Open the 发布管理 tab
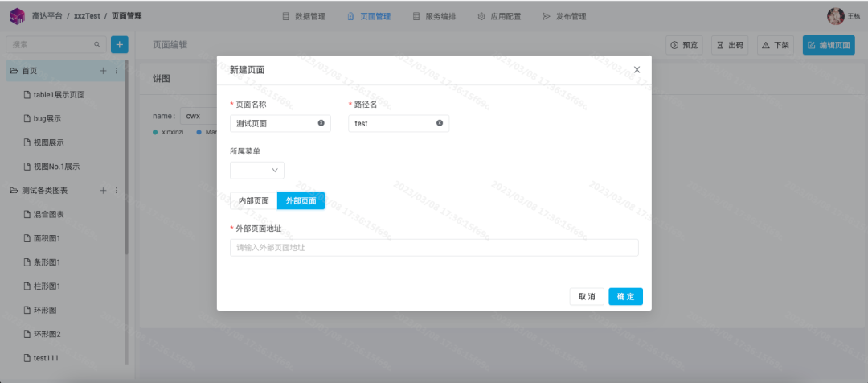This screenshot has width=868, height=383. pos(565,17)
